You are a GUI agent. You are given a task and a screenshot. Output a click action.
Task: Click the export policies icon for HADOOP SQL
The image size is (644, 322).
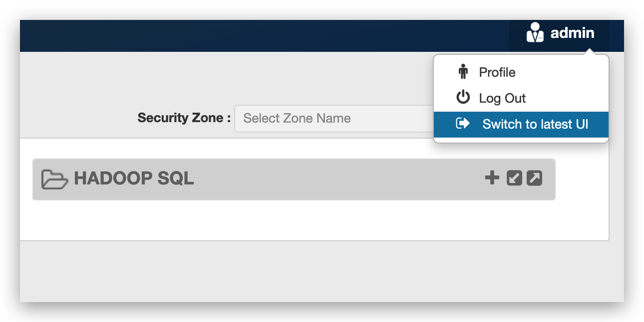534,178
